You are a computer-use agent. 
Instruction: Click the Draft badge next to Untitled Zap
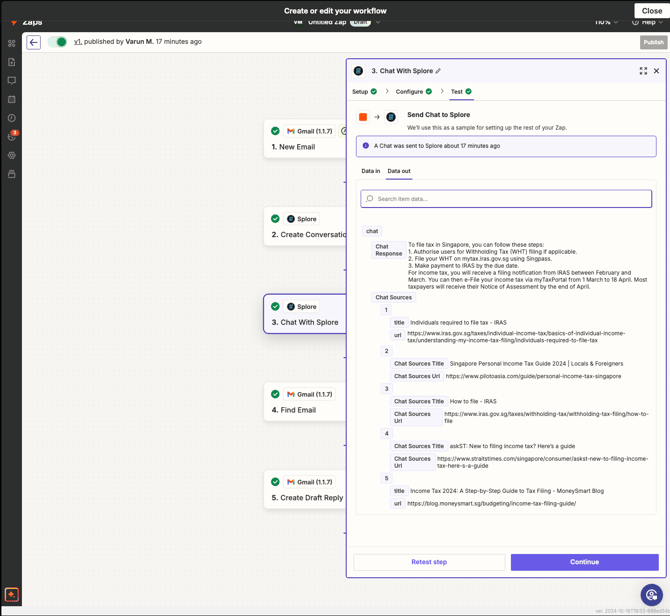[x=360, y=22]
